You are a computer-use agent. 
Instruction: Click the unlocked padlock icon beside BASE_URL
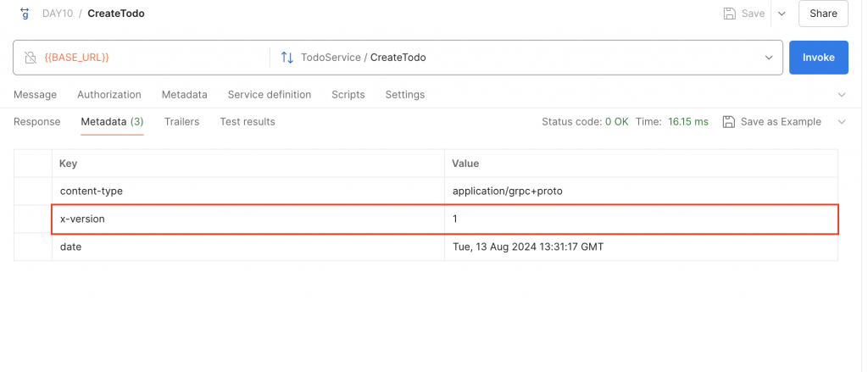coord(31,57)
